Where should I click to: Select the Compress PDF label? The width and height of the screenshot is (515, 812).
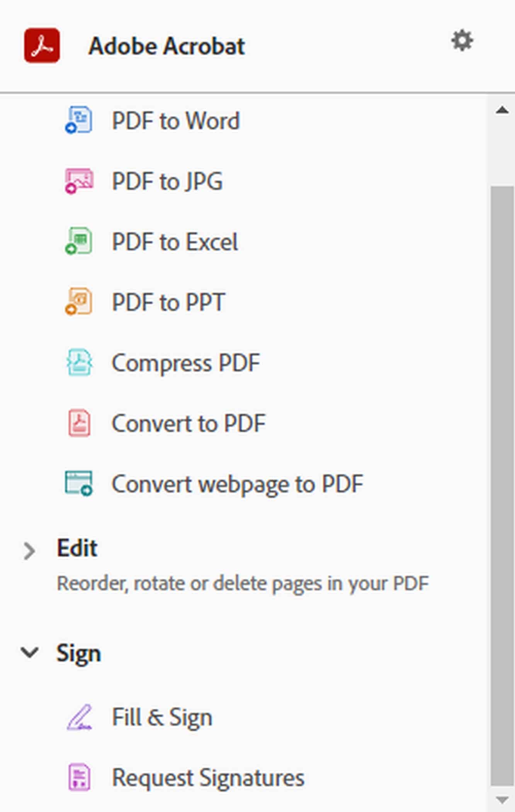click(186, 363)
